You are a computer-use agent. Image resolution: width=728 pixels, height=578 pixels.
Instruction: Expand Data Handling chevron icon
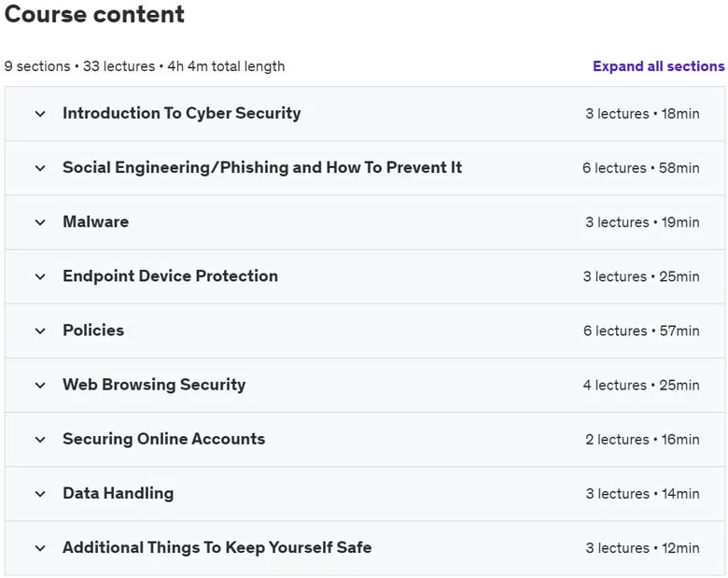pyautogui.click(x=40, y=494)
